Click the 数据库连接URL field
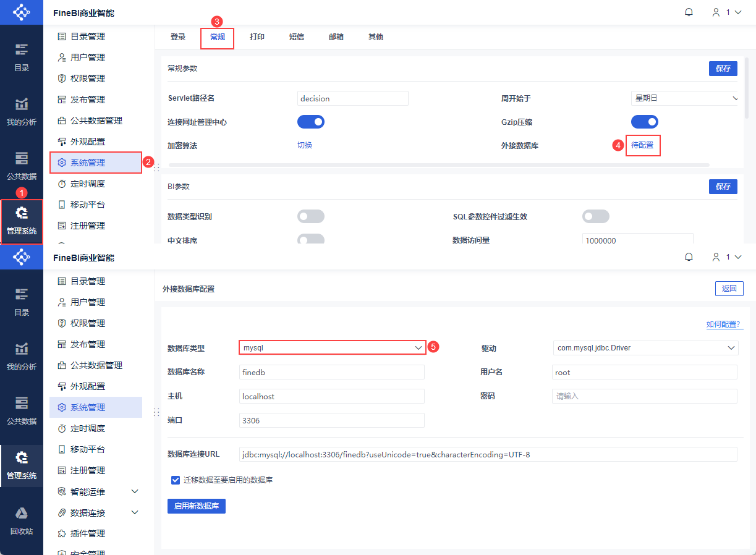The height and width of the screenshot is (555, 756). coord(488,454)
